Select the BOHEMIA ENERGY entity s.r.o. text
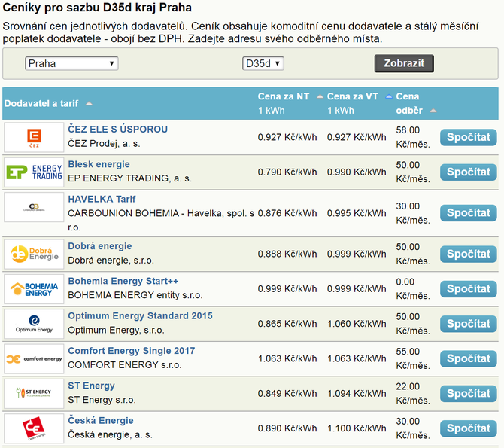Viewport: 504px width, 448px height. pos(135,295)
